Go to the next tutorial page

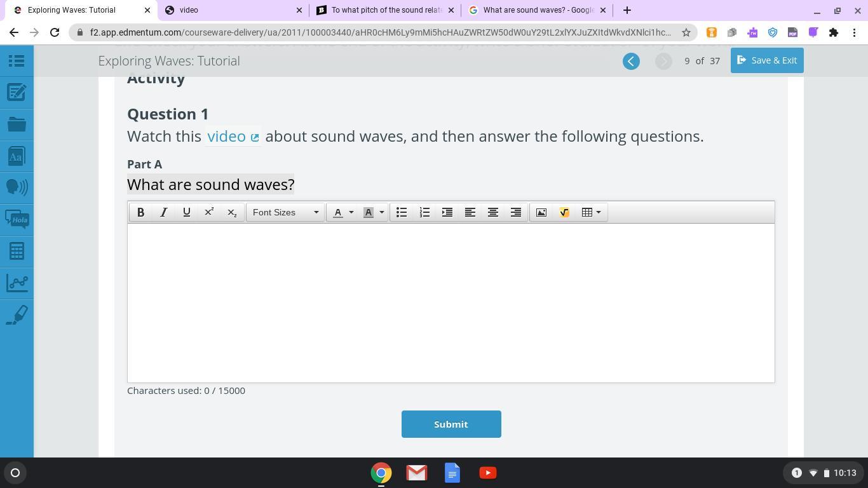point(663,61)
